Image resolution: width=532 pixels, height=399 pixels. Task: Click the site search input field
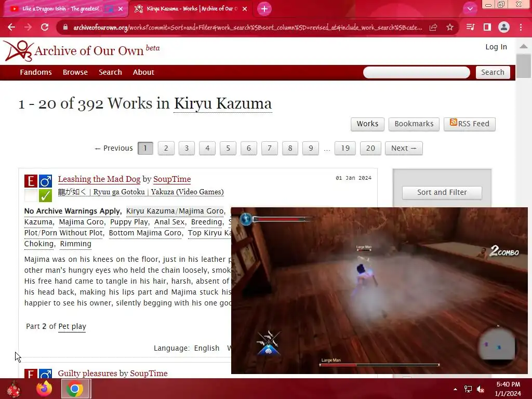[x=416, y=72]
